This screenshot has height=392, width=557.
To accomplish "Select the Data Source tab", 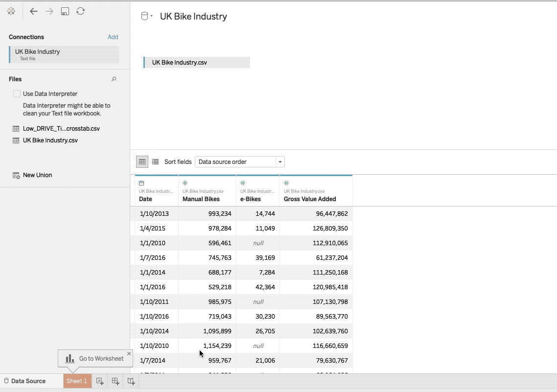I will coord(25,381).
